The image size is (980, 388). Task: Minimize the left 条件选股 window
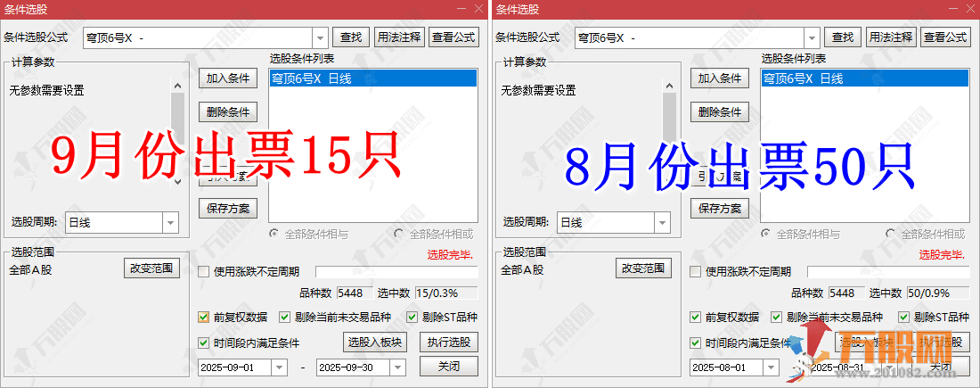click(461, 8)
